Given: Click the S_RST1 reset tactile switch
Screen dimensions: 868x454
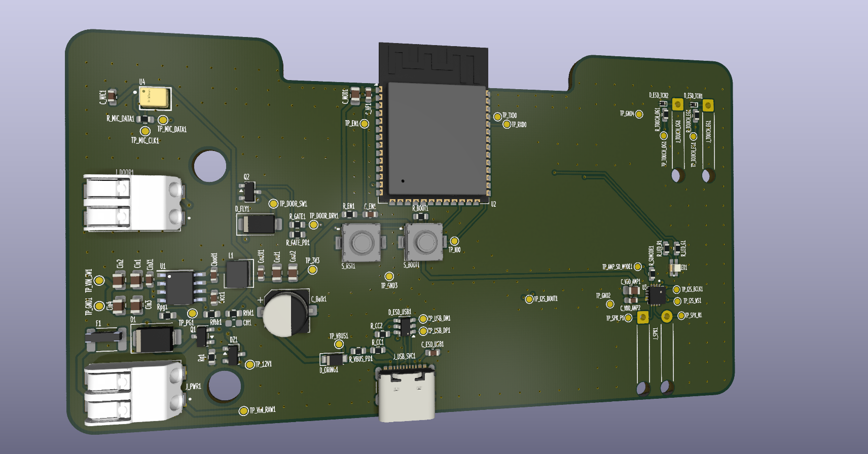Looking at the screenshot, I should (360, 242).
